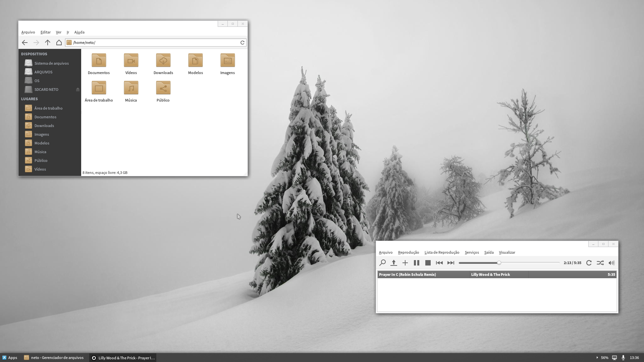Switch to neto - Gerenciador de arquivos task
Image resolution: width=644 pixels, height=362 pixels.
click(x=54, y=358)
